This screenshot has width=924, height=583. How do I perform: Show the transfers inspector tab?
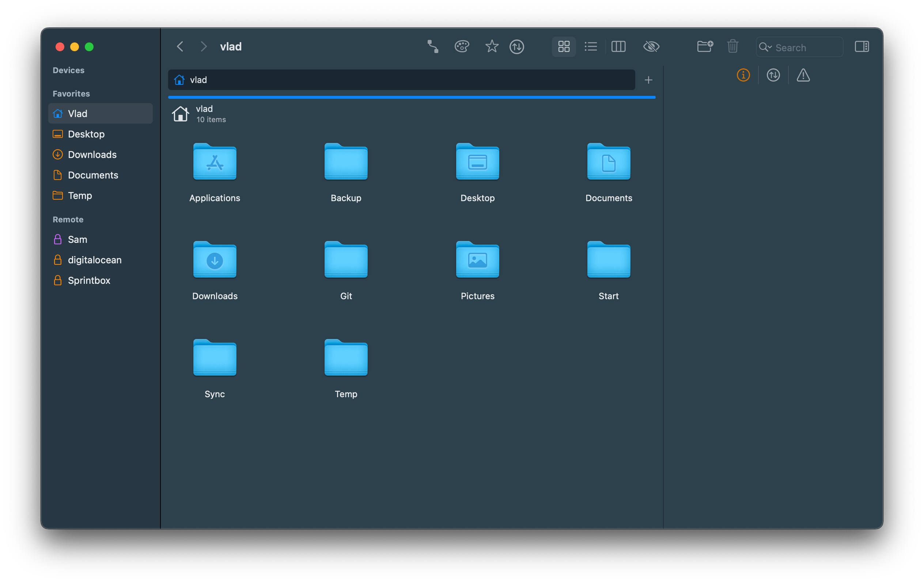pyautogui.click(x=773, y=75)
